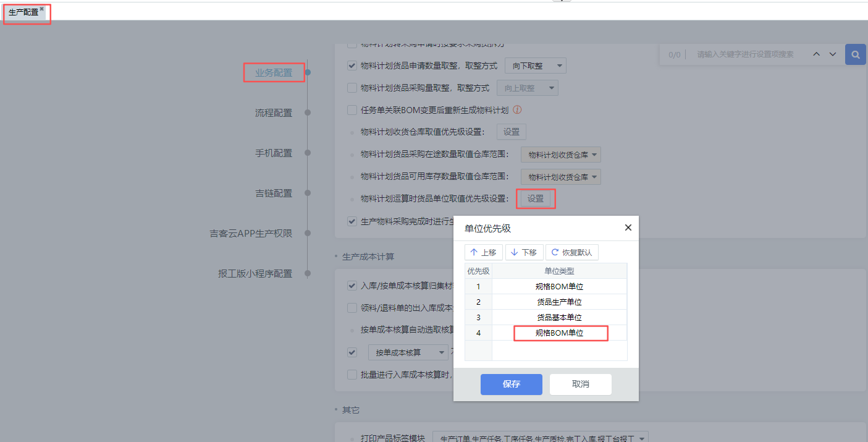
Task: Click the up arrow in search navigation
Action: [x=817, y=54]
